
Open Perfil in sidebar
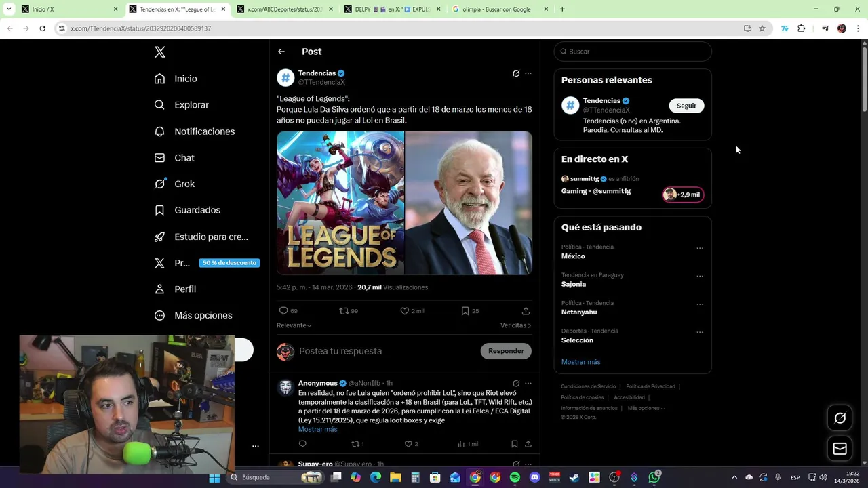[175, 289]
